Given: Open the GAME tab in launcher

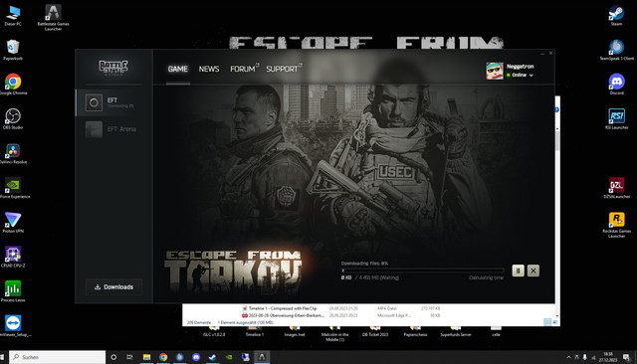Looking at the screenshot, I should click(x=178, y=69).
